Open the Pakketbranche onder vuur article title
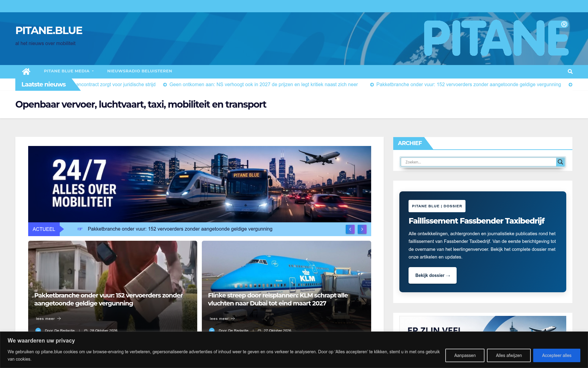588x368 pixels. point(108,299)
